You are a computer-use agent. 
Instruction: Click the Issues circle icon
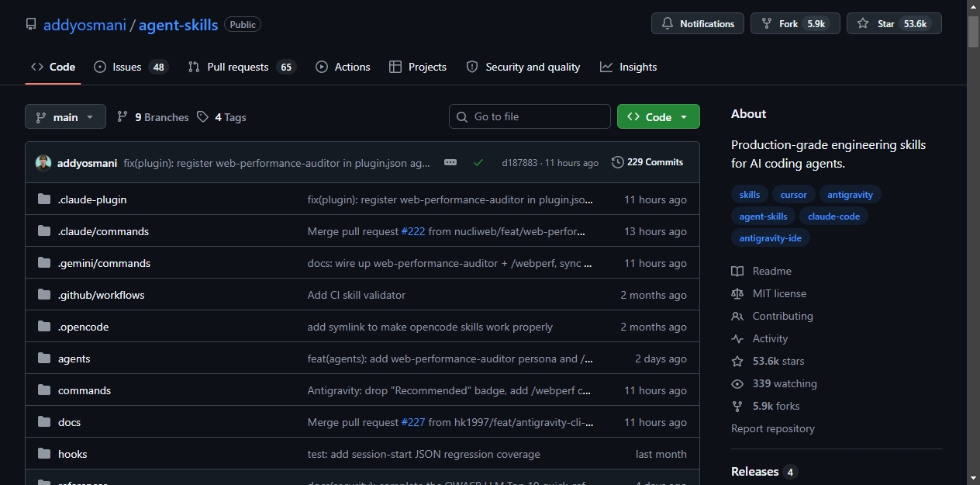tap(100, 68)
